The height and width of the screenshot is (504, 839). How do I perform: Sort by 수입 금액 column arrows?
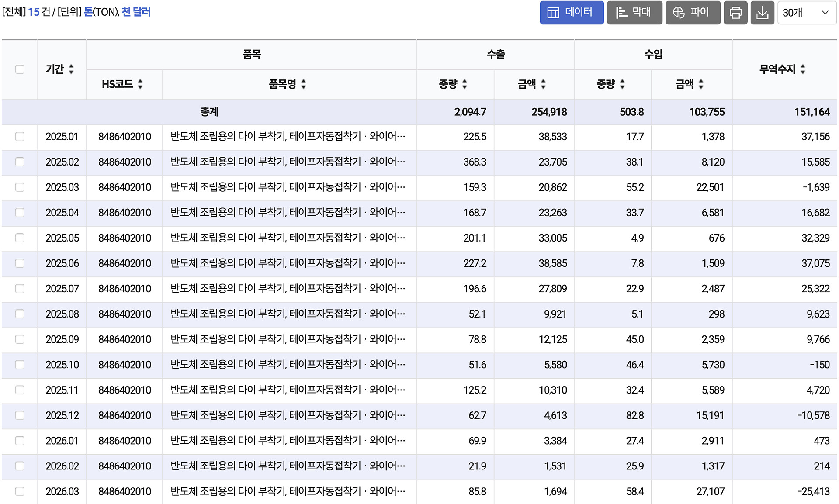click(x=701, y=84)
